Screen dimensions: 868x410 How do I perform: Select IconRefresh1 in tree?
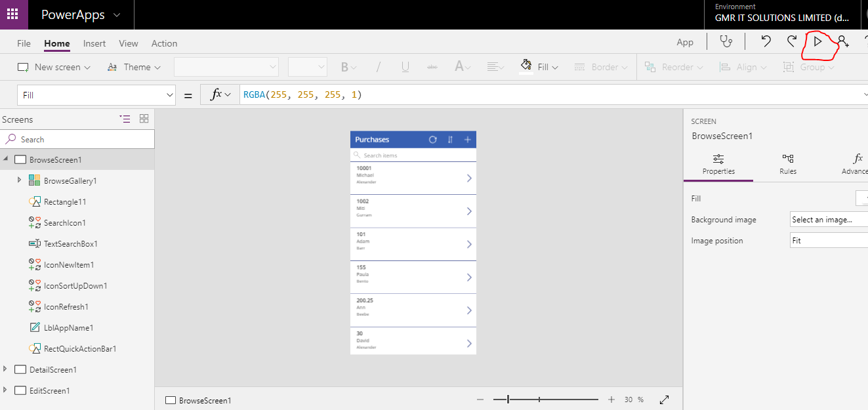[66, 306]
